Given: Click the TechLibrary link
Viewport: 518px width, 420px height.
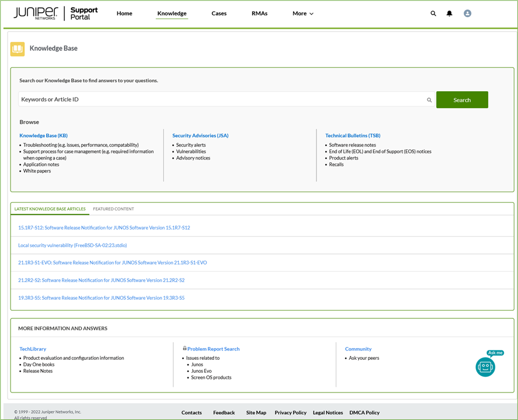Looking at the screenshot, I should tap(33, 349).
